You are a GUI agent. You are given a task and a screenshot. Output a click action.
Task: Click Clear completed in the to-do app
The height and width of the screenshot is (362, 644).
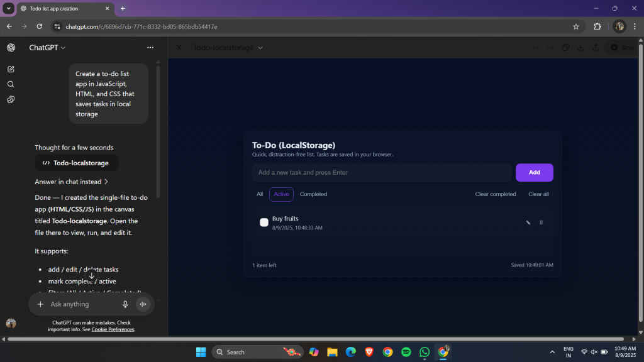(x=495, y=194)
